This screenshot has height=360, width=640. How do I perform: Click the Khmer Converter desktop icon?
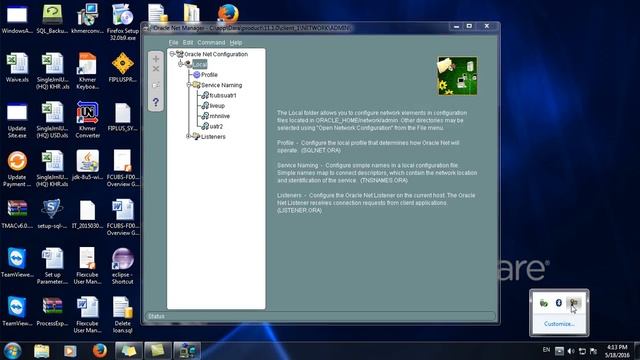(x=87, y=120)
